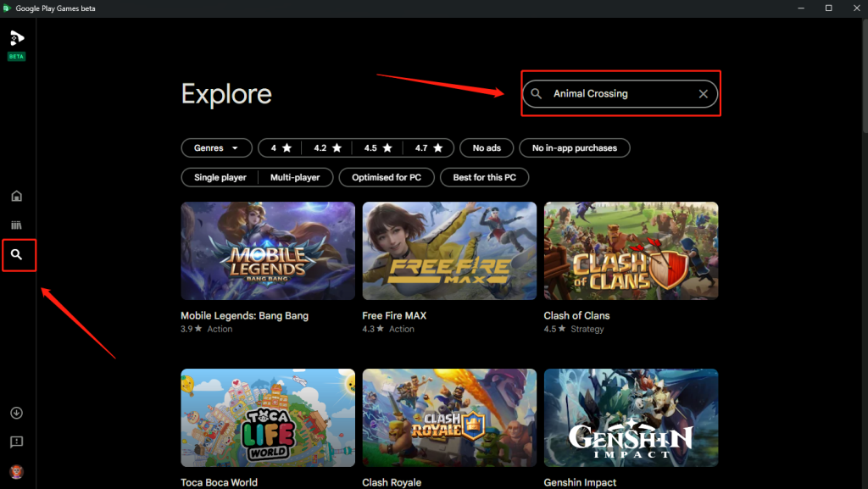Toggle the No in-app purchases filter
The image size is (868, 489).
575,147
